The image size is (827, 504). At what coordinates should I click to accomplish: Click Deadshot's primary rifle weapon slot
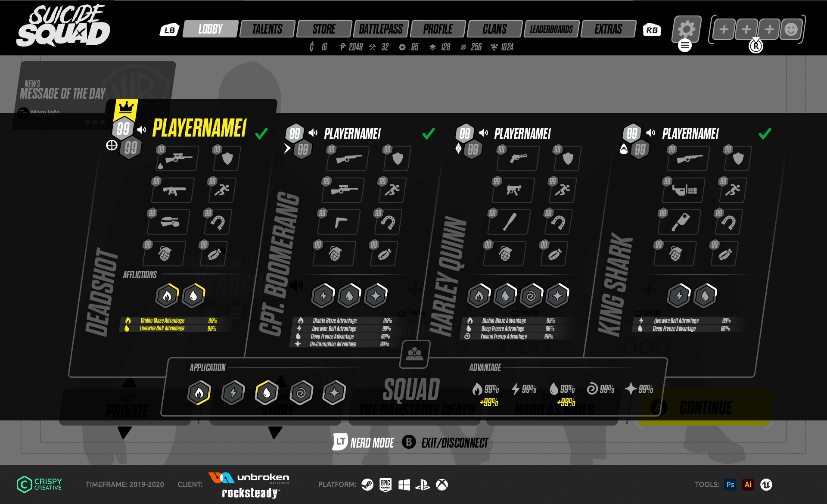pos(178,159)
